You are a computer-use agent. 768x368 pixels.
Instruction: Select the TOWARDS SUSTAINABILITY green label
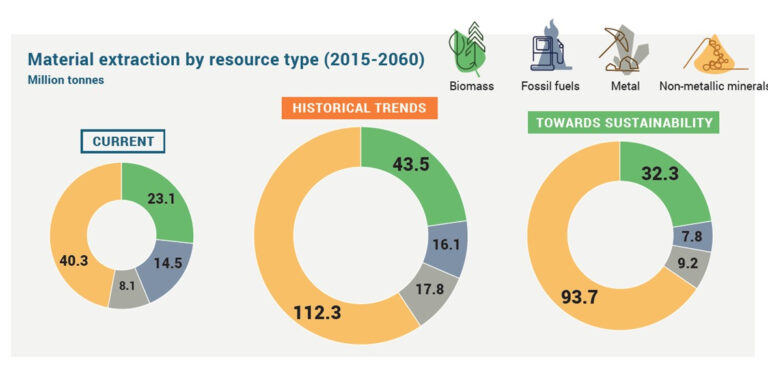point(624,123)
